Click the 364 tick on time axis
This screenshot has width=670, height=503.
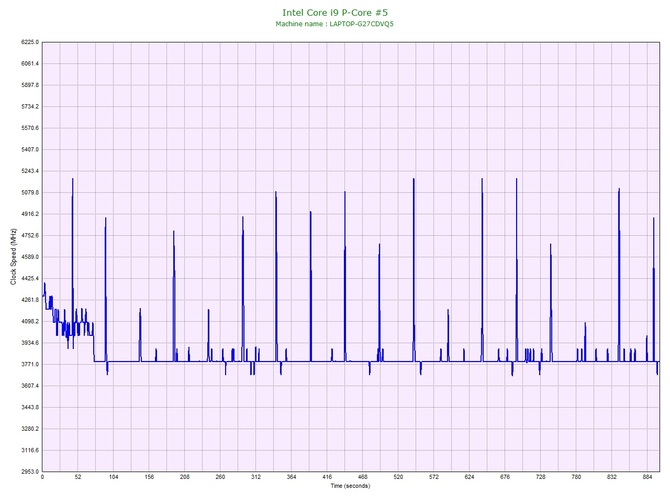click(291, 477)
